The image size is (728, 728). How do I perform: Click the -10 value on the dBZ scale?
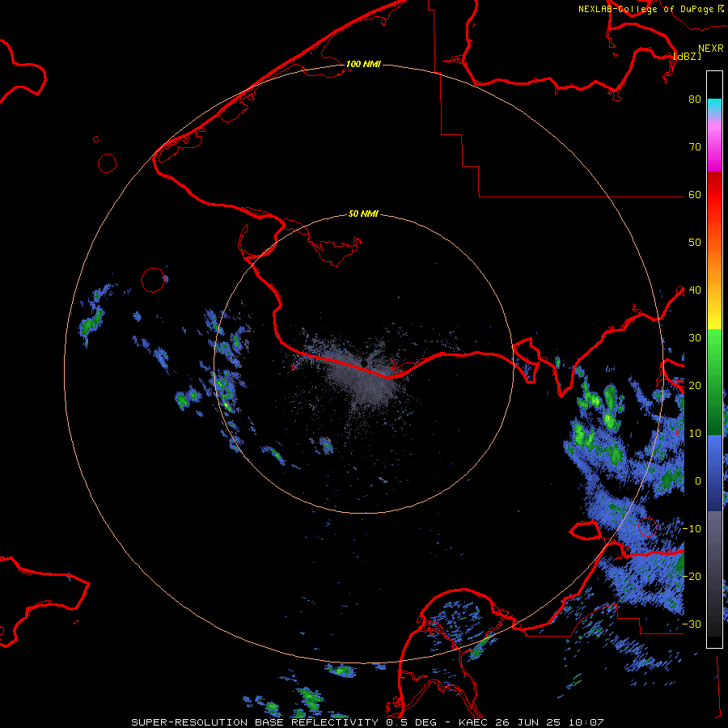tap(692, 529)
